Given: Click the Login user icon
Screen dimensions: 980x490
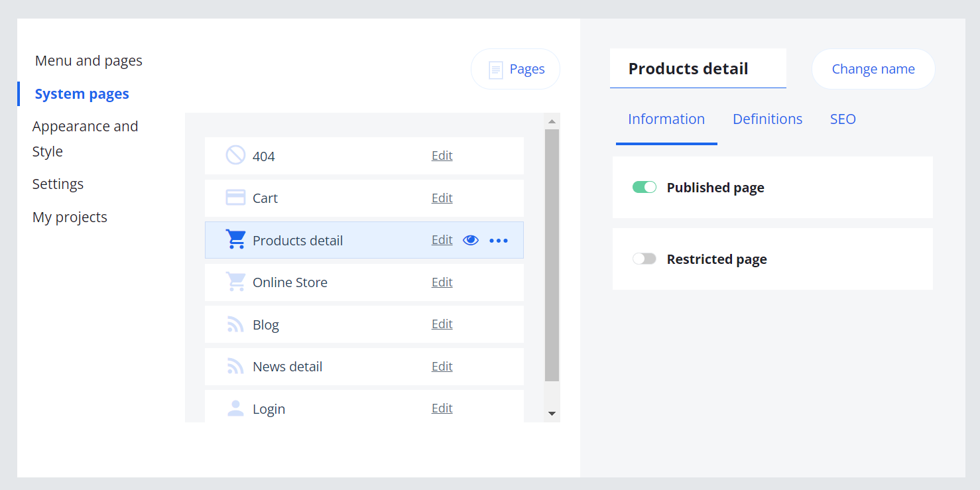Looking at the screenshot, I should [235, 408].
